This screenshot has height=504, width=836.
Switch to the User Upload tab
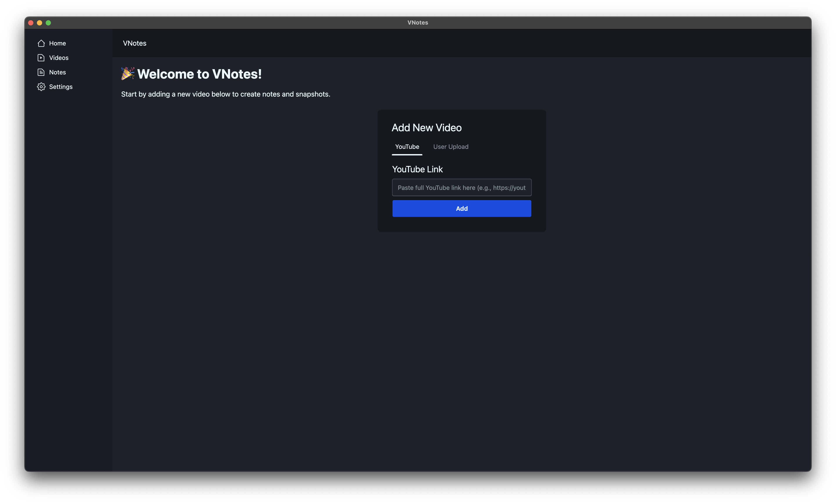click(x=450, y=147)
